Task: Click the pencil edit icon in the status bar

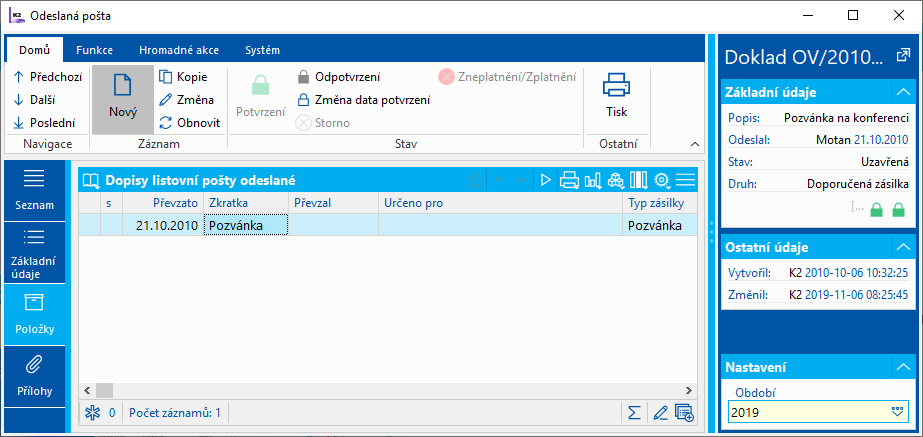Action: point(660,413)
